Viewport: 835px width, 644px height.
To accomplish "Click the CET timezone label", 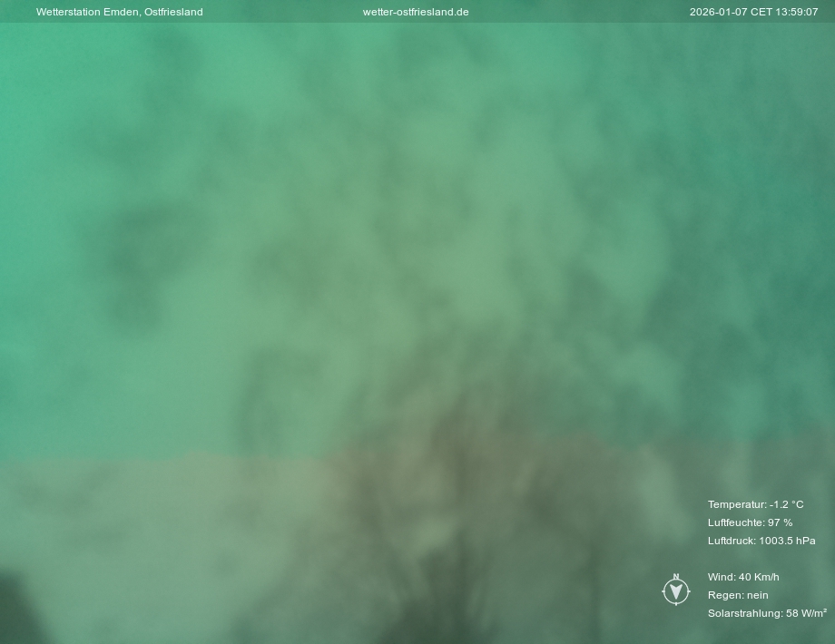I will [x=761, y=12].
